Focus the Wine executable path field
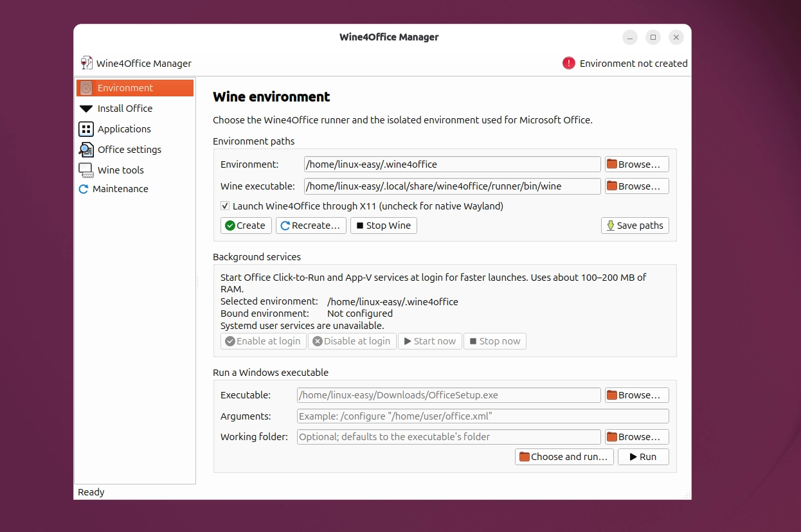 [x=453, y=186]
